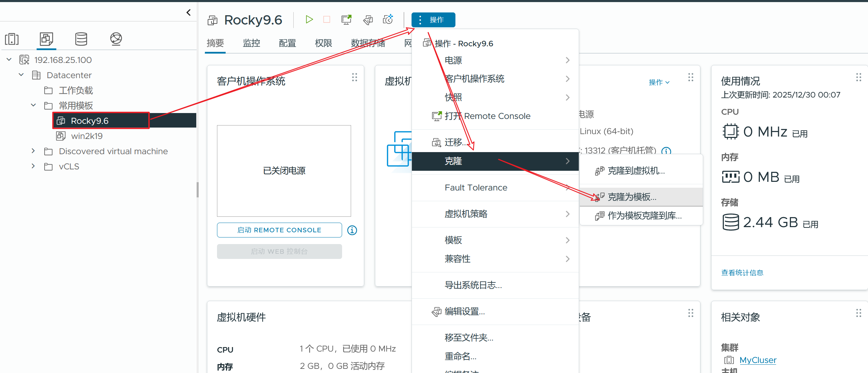Collapse the left navigation sidebar arrow
This screenshot has height=373, width=868.
188,12
